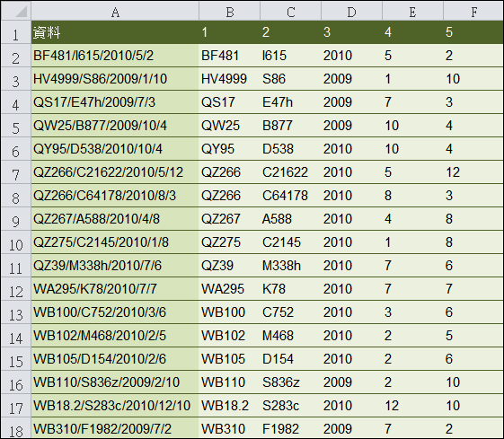Click cell S86 in column C
Screen dimensions: 504x439
(290, 79)
